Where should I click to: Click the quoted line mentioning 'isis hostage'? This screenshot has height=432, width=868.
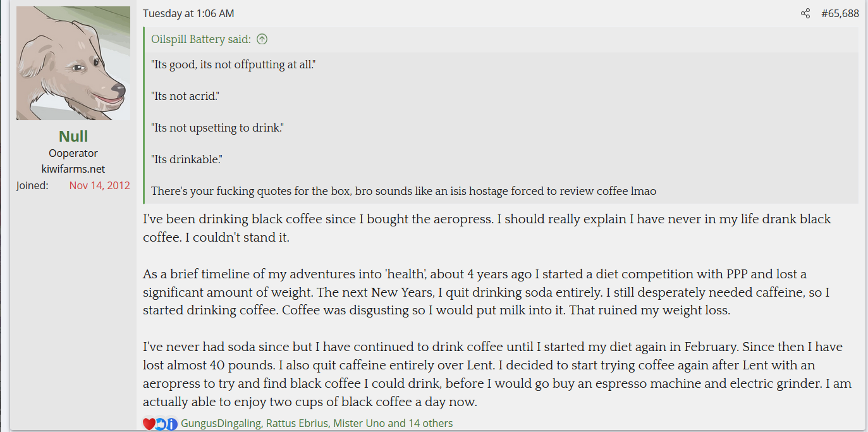click(404, 191)
